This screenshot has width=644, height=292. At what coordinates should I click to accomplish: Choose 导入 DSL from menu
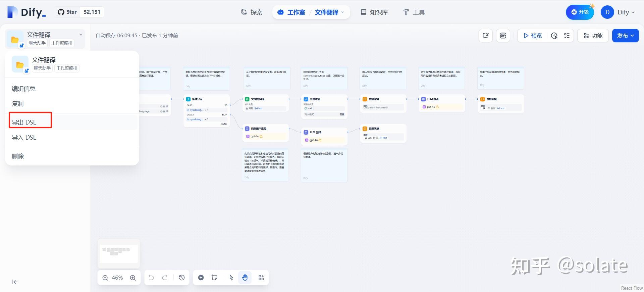click(71, 137)
